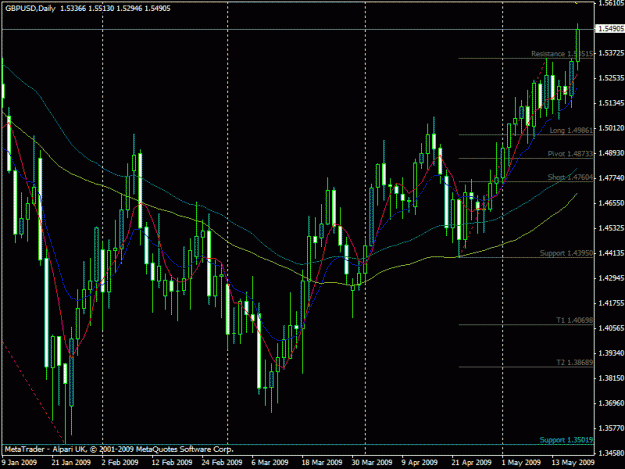The image size is (625, 469).
Task: Click the 1.47740 price axis value
Action: pos(611,178)
